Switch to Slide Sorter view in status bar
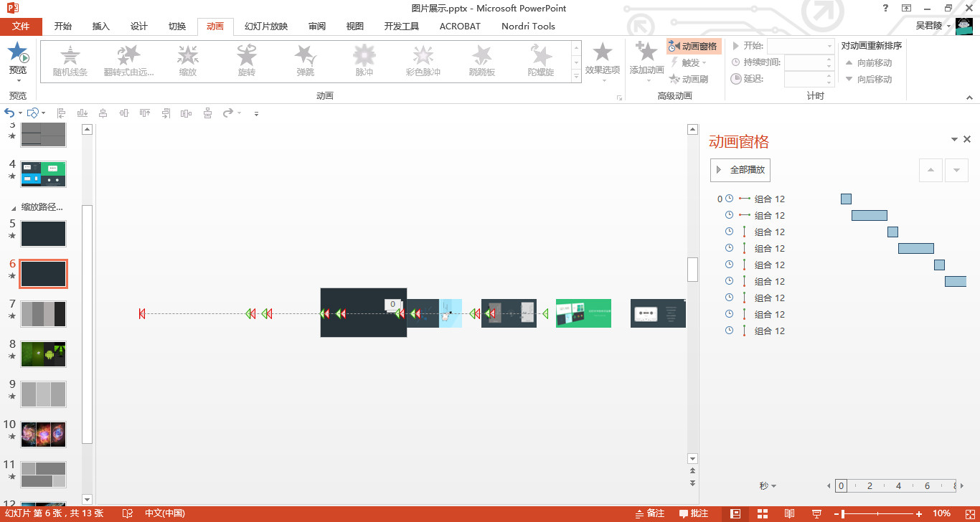 click(762, 513)
